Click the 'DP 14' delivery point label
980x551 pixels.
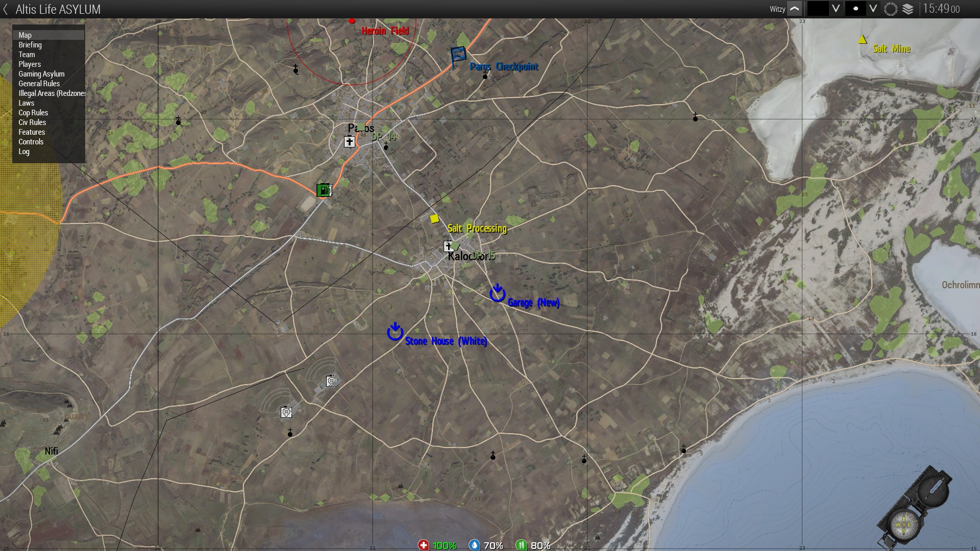383,137
